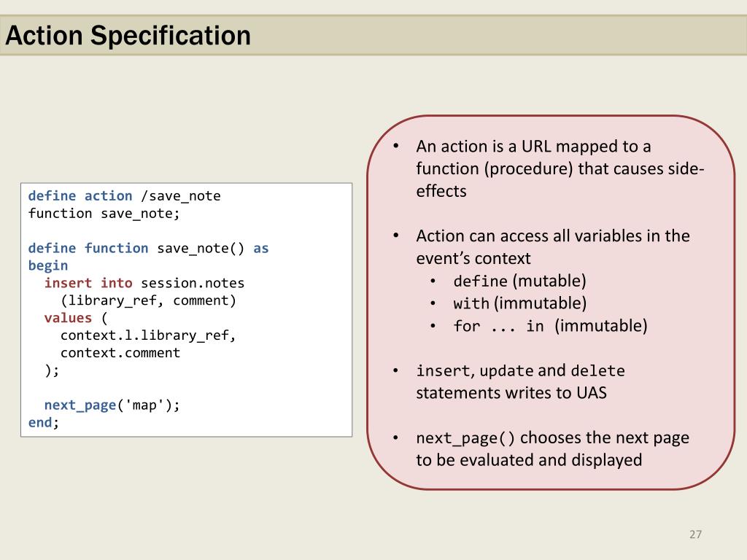The image size is (747, 560).
Task: Click the slide number 27
Action: [x=695, y=534]
